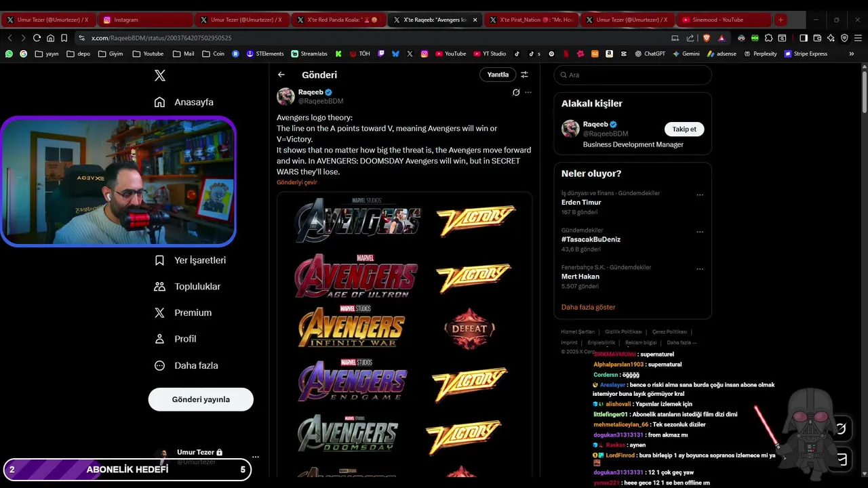Open Google bookmark icon
868x488 pixels.
[x=24, y=54]
